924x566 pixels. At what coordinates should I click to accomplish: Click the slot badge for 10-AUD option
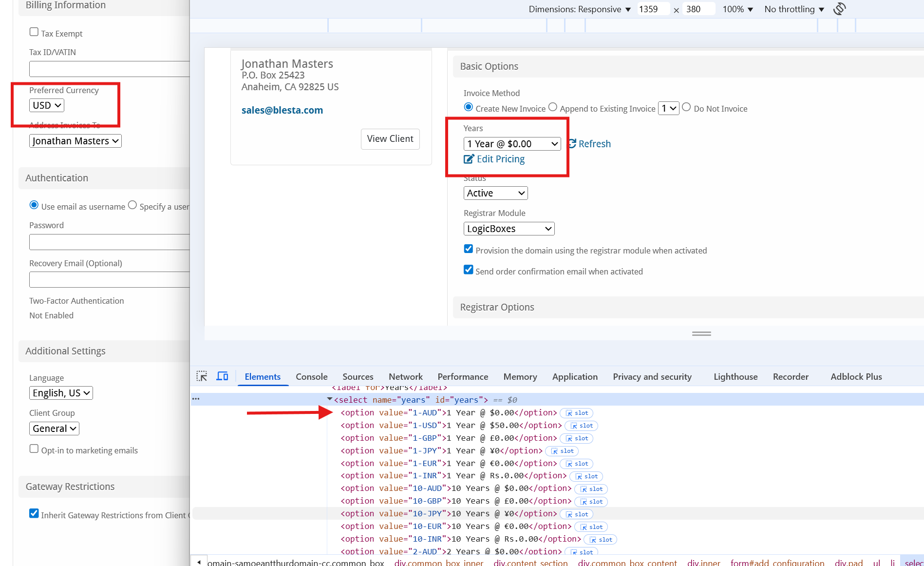pos(591,489)
